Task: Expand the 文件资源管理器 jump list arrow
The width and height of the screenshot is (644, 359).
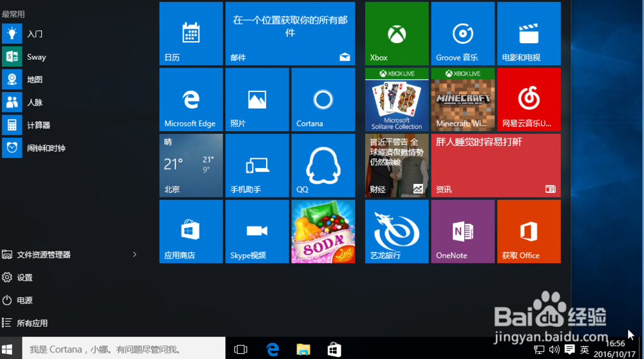Action: (135, 255)
